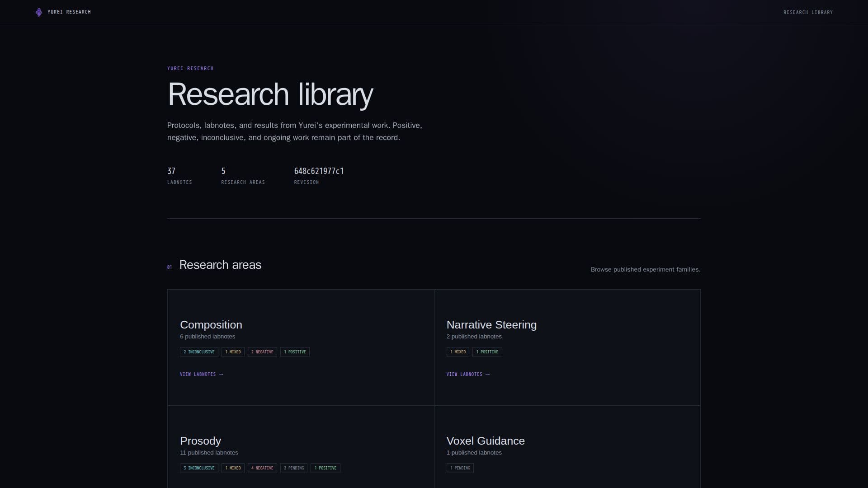
Task: Select Composition's 2 Negative tag
Action: (262, 352)
